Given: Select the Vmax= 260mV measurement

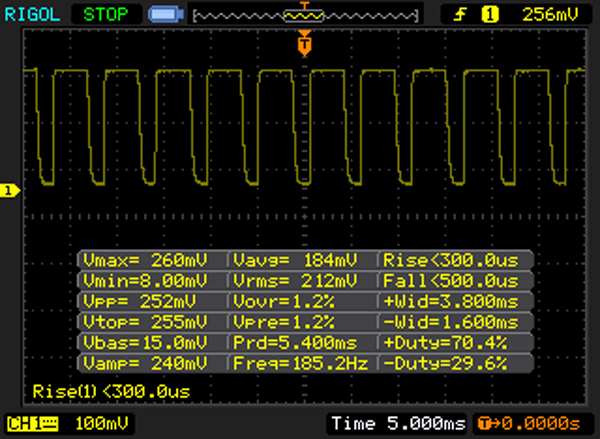Looking at the screenshot, I should (145, 260).
